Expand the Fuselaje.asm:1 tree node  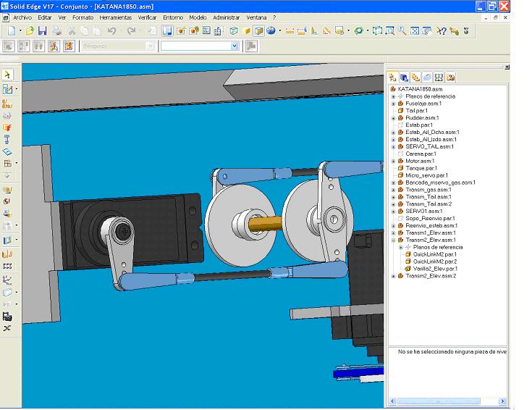point(394,104)
